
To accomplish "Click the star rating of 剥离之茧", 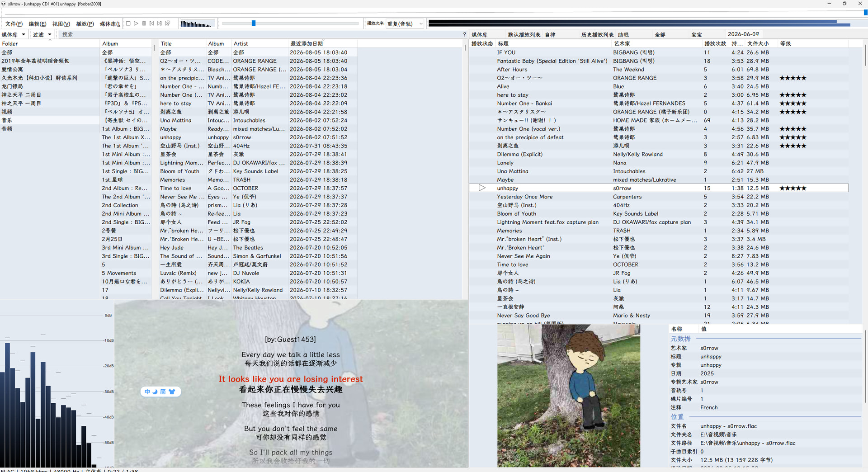I will pyautogui.click(x=793, y=146).
